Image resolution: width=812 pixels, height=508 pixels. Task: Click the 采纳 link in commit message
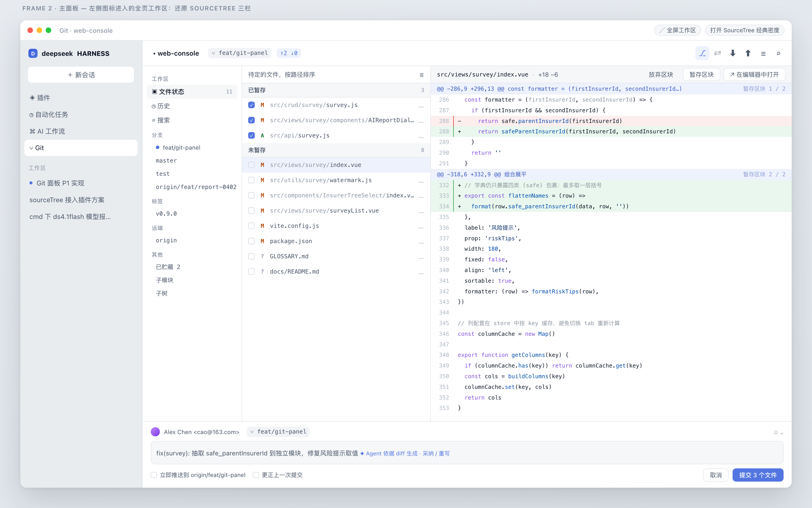click(428, 453)
